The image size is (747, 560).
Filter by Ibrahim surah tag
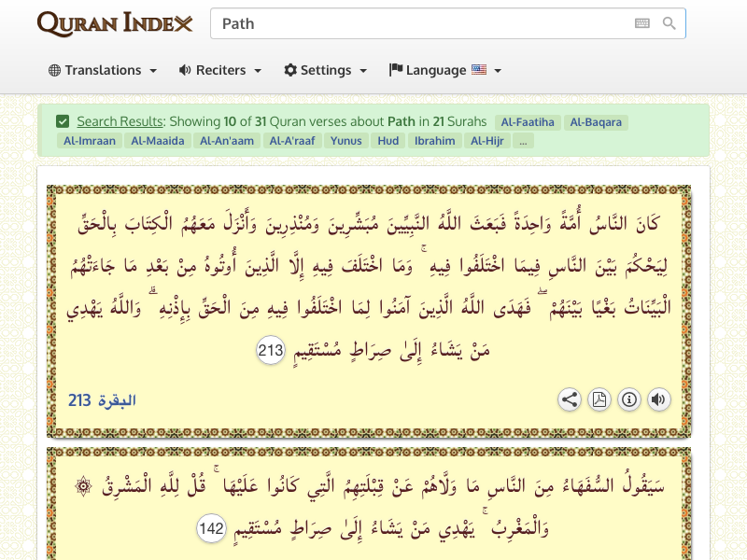(x=434, y=141)
